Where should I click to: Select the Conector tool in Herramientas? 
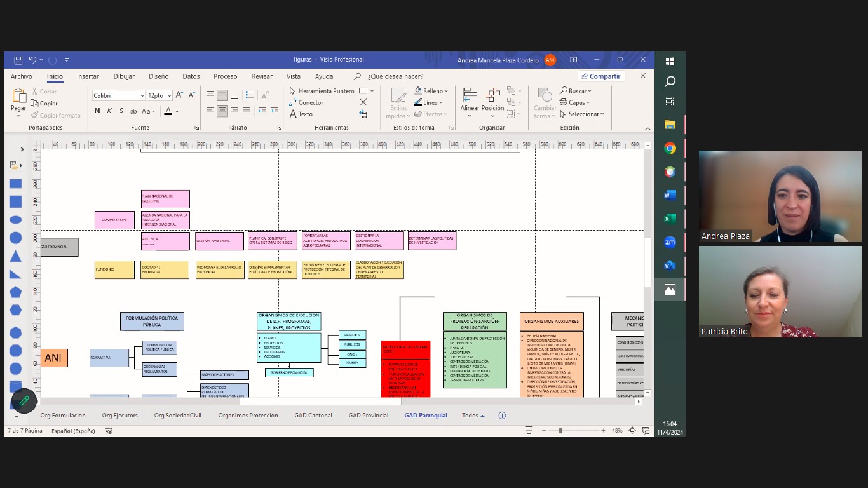(306, 102)
